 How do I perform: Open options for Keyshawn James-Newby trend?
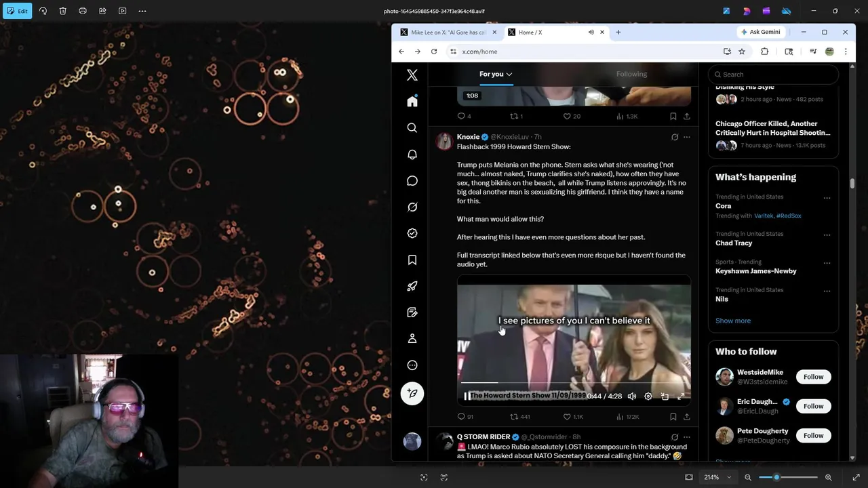[x=827, y=263]
